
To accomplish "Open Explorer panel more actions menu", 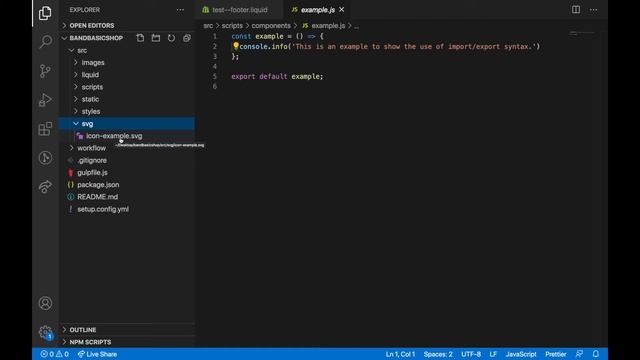I will [x=180, y=10].
